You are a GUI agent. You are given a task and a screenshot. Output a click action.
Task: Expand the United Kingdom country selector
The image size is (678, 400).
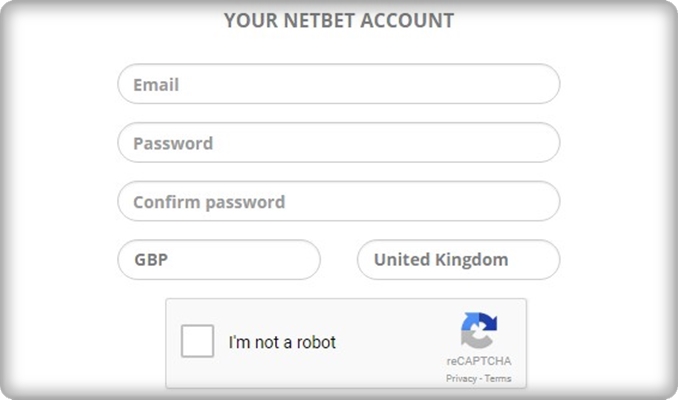458,260
